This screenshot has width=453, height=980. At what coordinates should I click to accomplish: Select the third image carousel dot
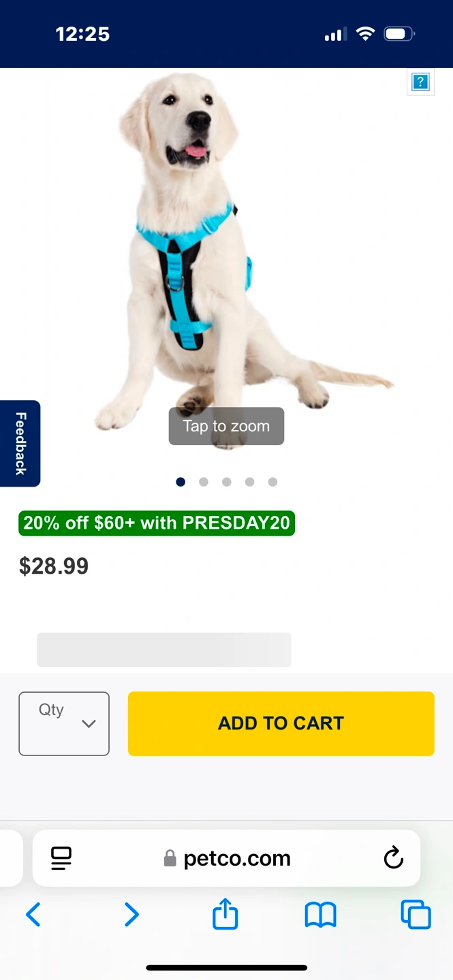[x=226, y=482]
